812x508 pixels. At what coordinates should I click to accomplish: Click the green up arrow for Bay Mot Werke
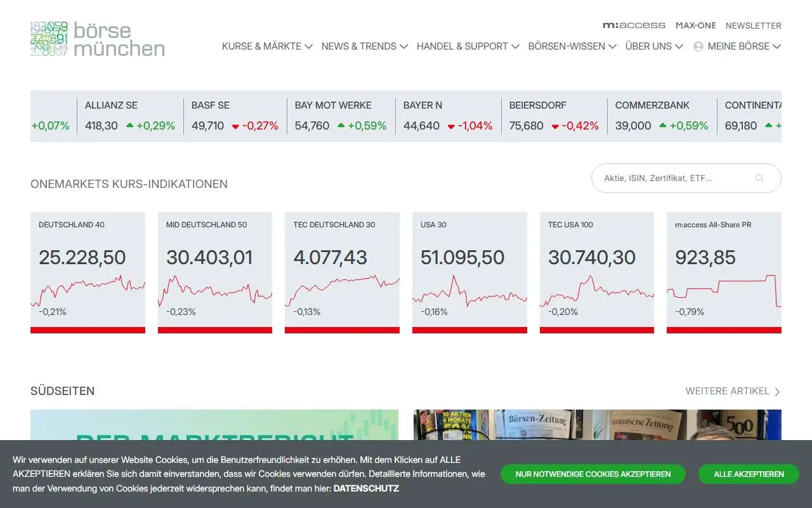click(341, 126)
